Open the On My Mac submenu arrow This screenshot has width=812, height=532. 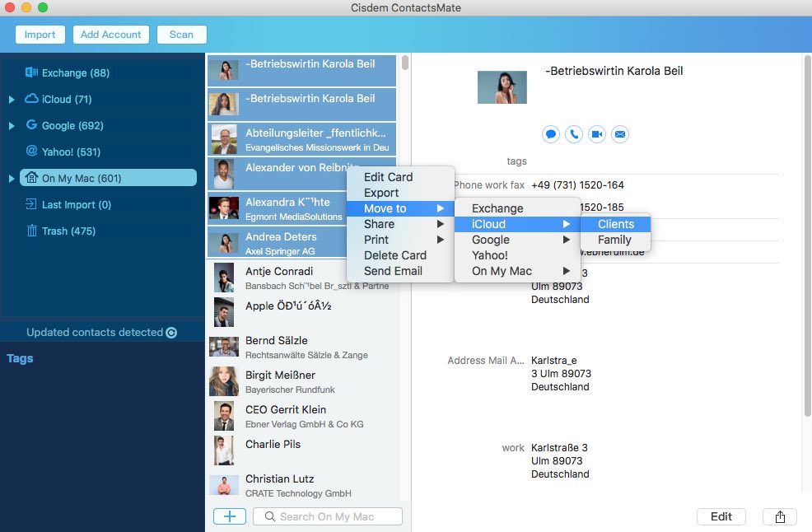tap(566, 270)
